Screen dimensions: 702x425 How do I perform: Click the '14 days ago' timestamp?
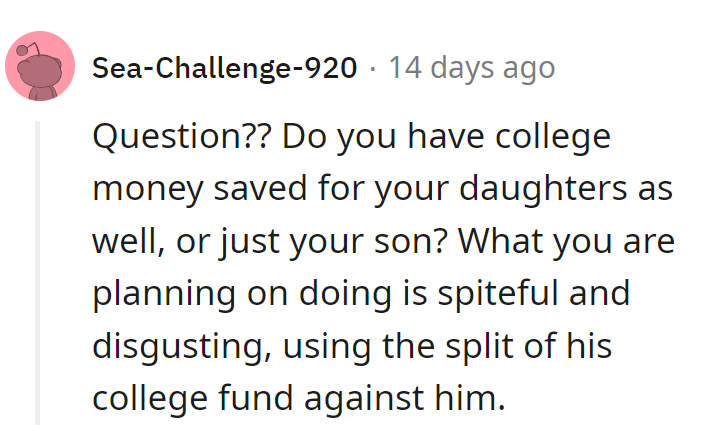tap(471, 68)
